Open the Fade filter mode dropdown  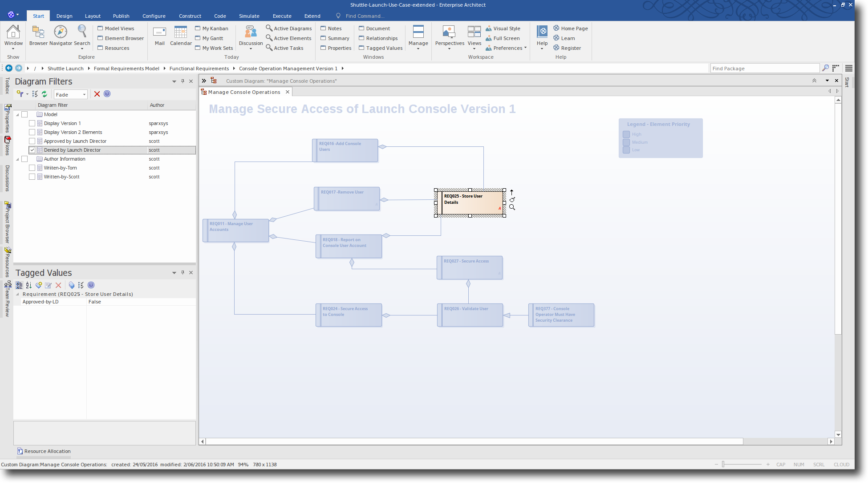pos(84,94)
